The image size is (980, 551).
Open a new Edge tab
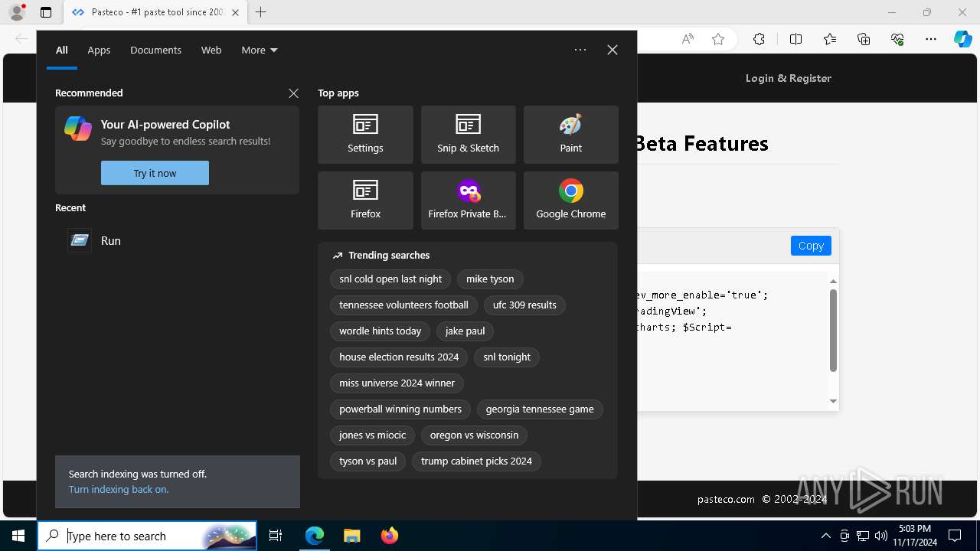(260, 12)
